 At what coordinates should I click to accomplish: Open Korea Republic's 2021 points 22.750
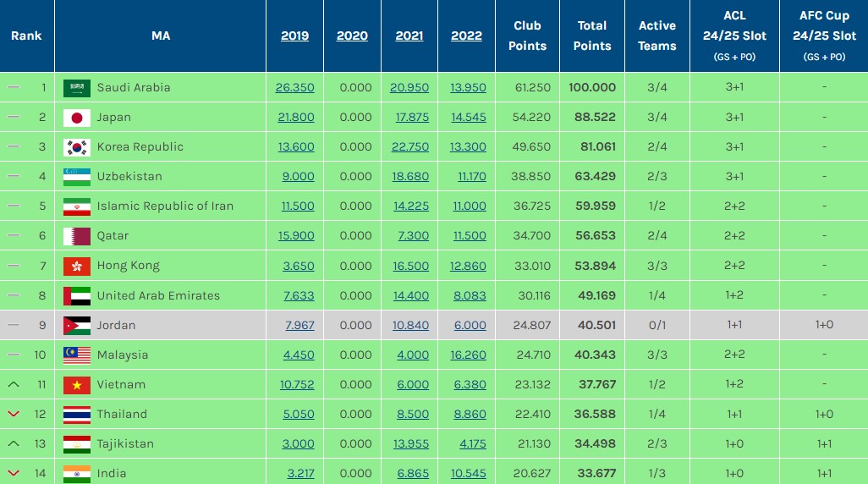(x=410, y=146)
